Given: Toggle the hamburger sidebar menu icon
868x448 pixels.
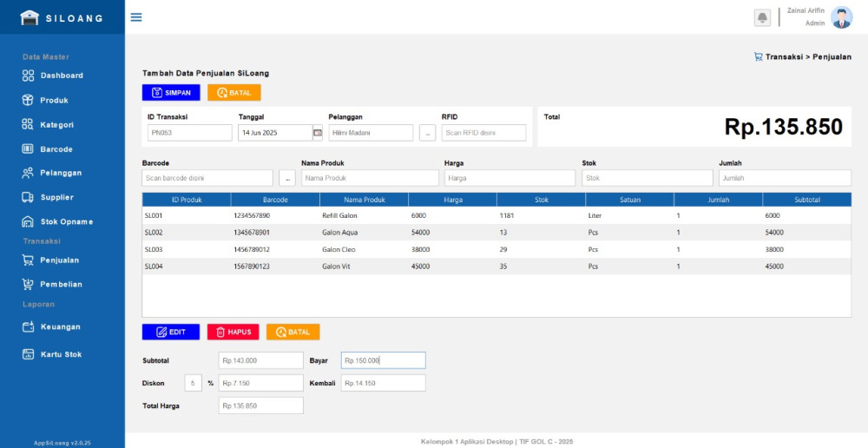Looking at the screenshot, I should click(136, 17).
